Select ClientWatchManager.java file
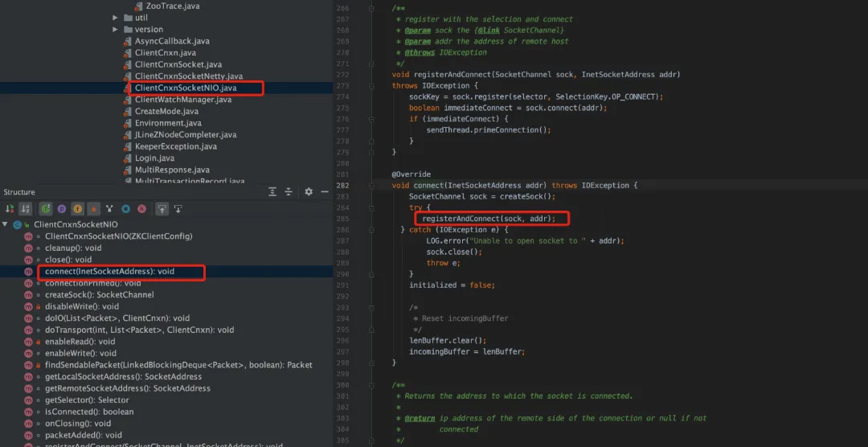 click(183, 100)
